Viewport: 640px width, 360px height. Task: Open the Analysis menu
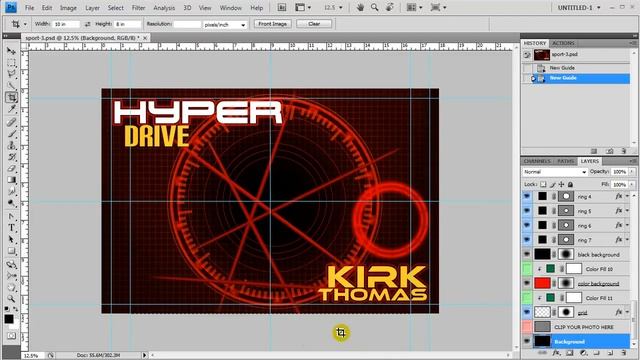tap(164, 8)
